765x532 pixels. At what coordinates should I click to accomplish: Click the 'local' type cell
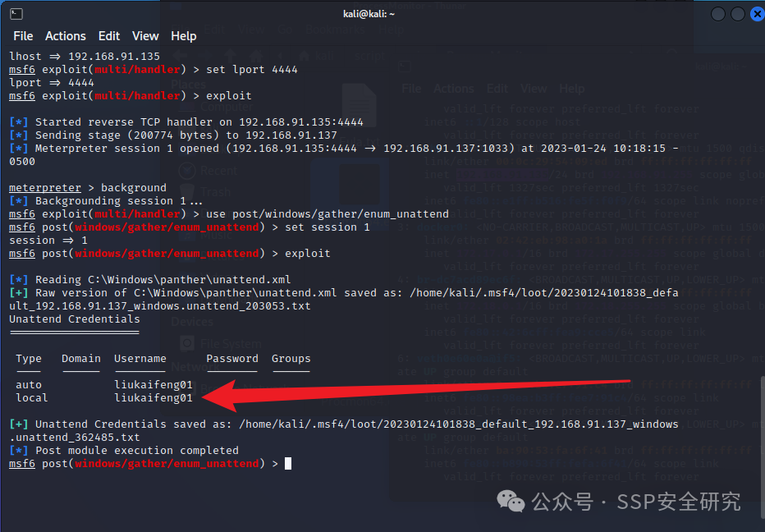[32, 398]
